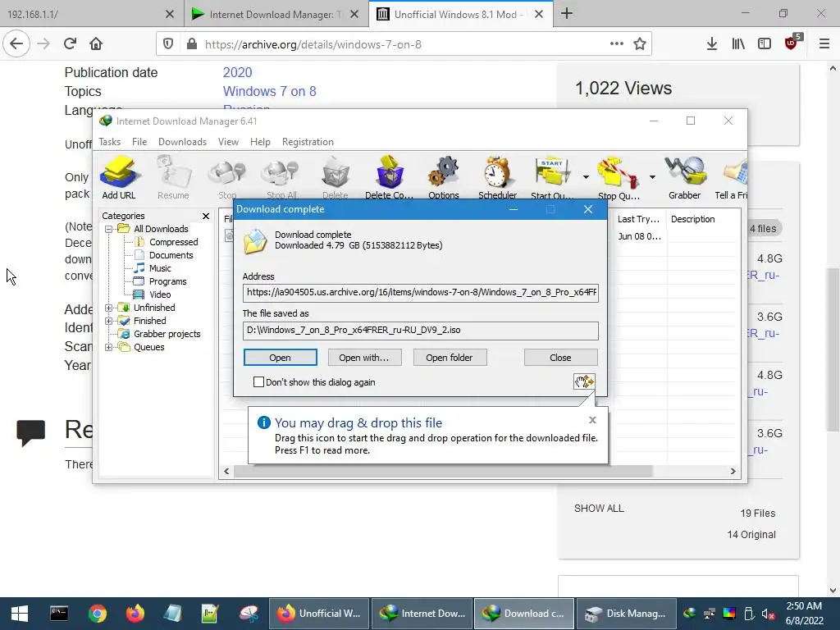Click the Start Queue toolbar icon
840x630 pixels.
pyautogui.click(x=552, y=177)
